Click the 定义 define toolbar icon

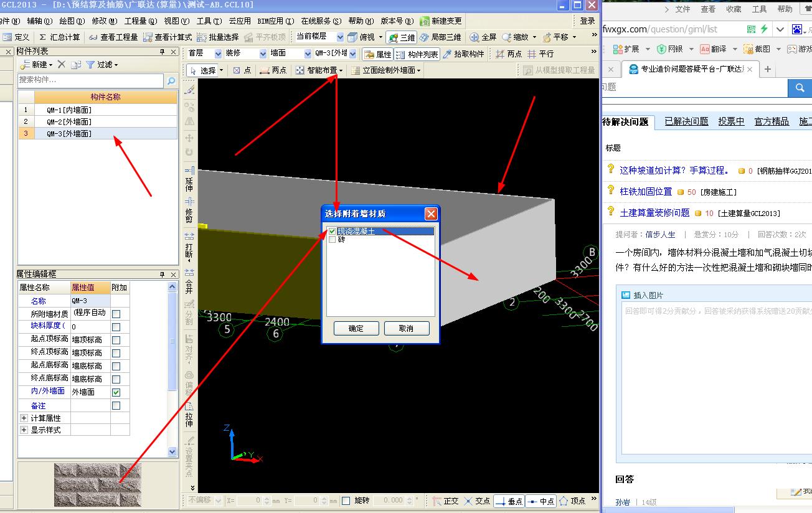pos(16,37)
